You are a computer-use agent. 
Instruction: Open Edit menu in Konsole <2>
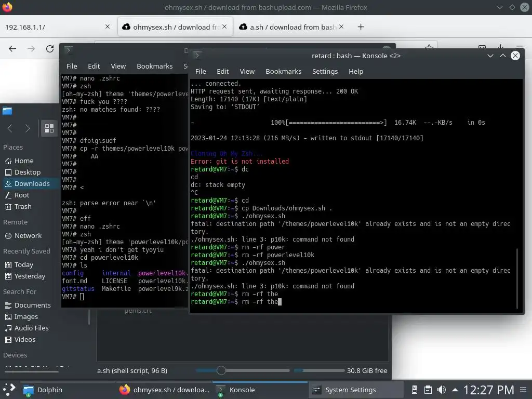pos(222,71)
